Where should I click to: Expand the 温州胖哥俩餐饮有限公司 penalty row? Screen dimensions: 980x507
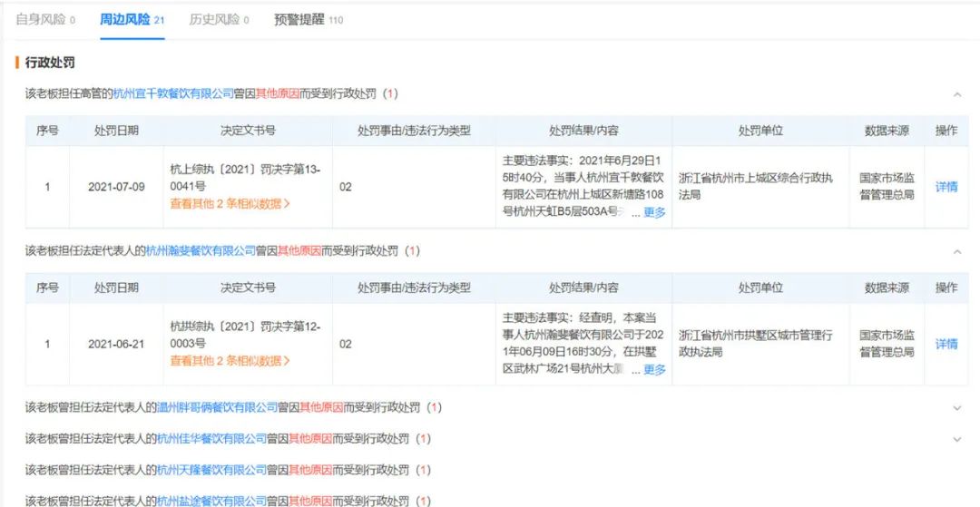tap(957, 408)
